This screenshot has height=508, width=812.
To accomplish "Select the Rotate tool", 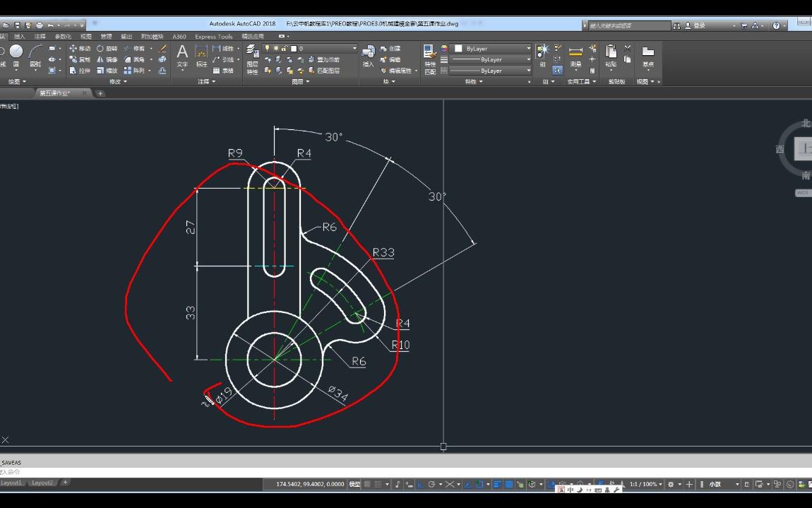I will coord(106,49).
